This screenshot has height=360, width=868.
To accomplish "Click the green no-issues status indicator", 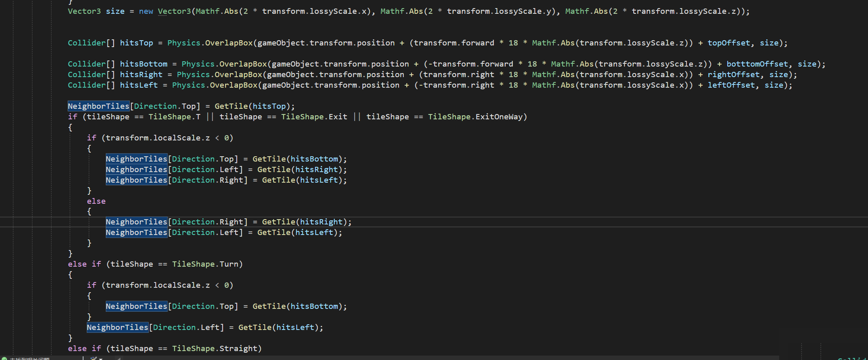I will pos(4,358).
